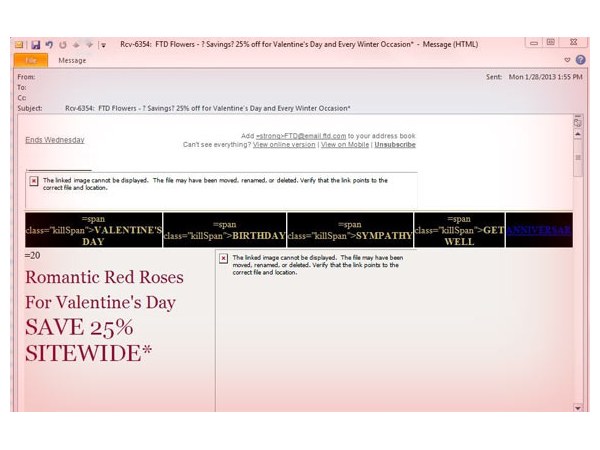Screen dimensions: 600x450
Task: Click the Romantic Red Roses headline
Action: [104, 277]
